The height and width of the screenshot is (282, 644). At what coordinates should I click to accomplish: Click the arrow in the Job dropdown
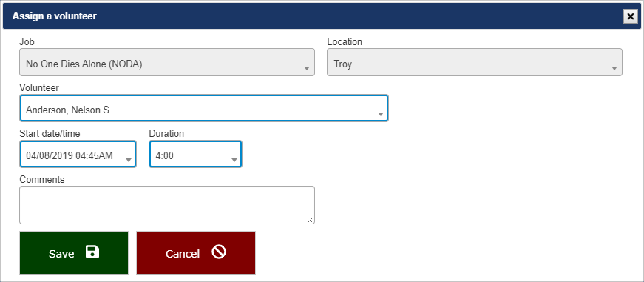point(306,68)
